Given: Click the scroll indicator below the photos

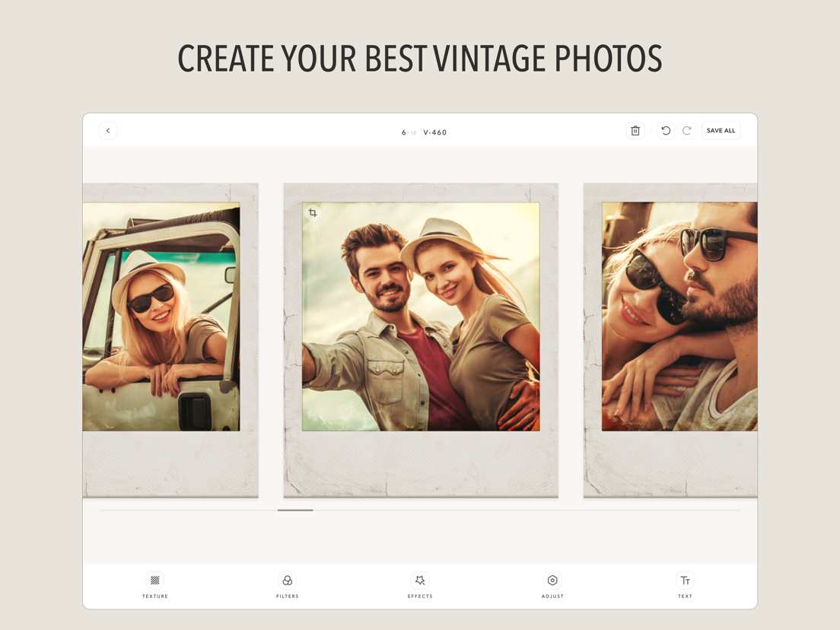Looking at the screenshot, I should pos(295,511).
